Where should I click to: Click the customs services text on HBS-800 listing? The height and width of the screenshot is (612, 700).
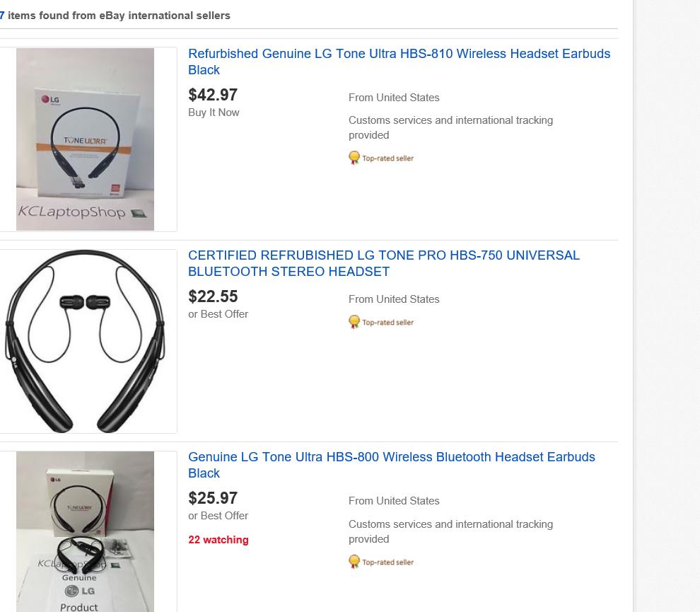tap(450, 531)
